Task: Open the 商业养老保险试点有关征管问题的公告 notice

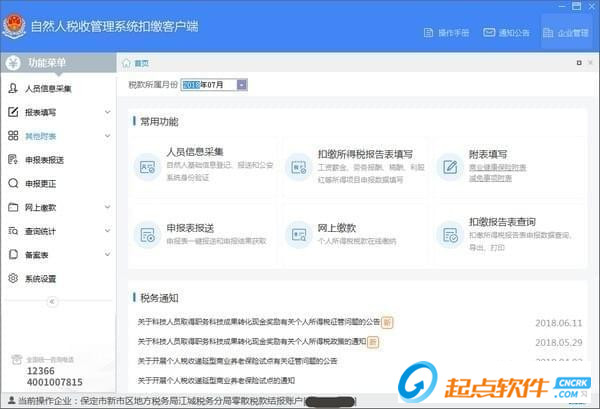Action: point(237,361)
